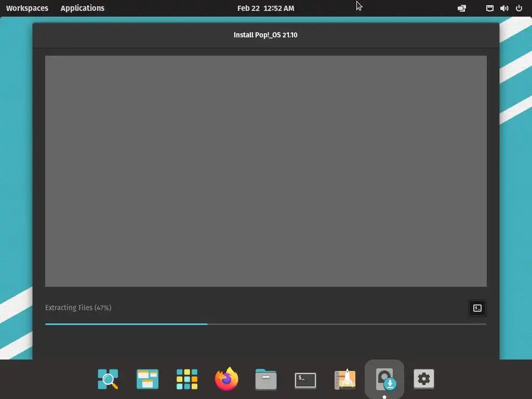The image size is (532, 399).
Task: Select the Pop!_OS installer dock icon
Action: click(384, 379)
